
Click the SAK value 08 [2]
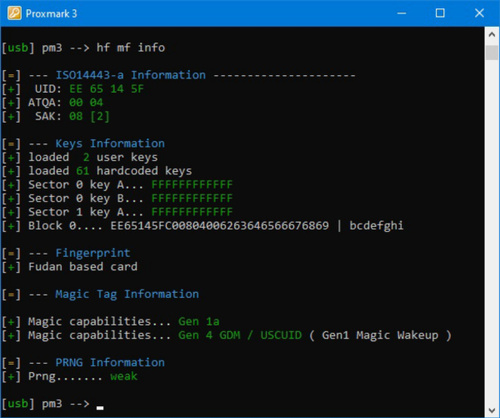[x=89, y=116]
